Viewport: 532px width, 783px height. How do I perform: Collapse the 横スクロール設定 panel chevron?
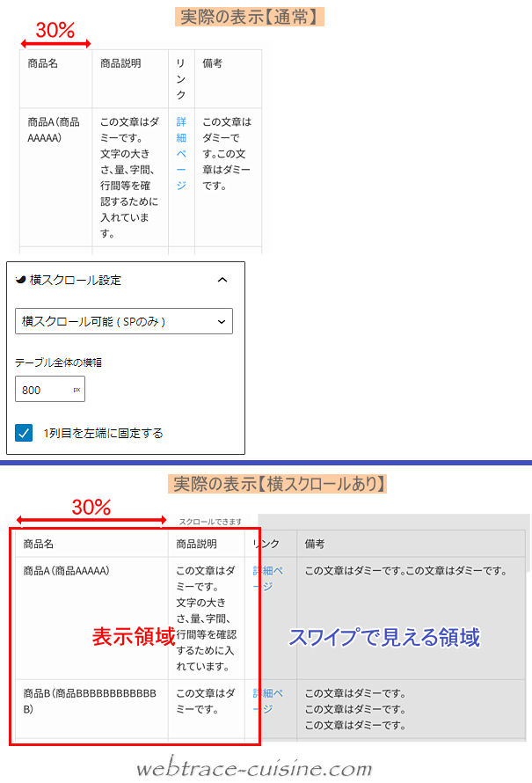pyautogui.click(x=222, y=280)
